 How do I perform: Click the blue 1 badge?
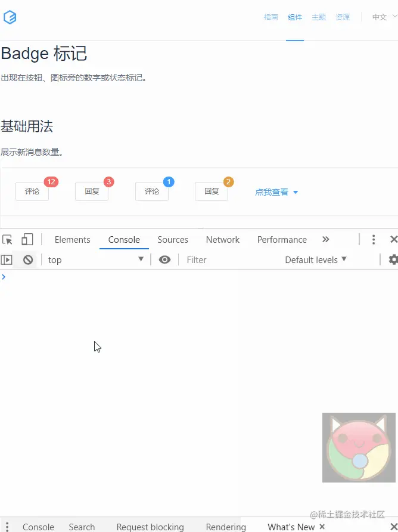pyautogui.click(x=169, y=182)
